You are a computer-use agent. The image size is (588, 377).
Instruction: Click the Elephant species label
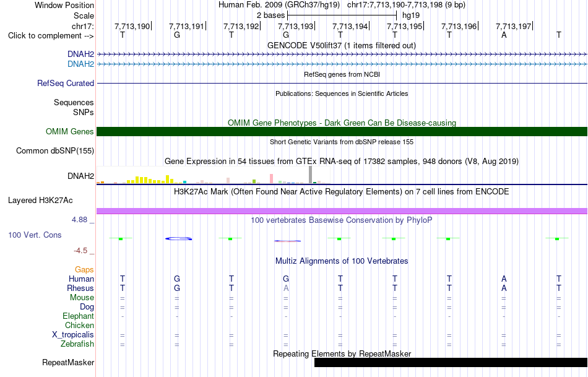pyautogui.click(x=79, y=316)
